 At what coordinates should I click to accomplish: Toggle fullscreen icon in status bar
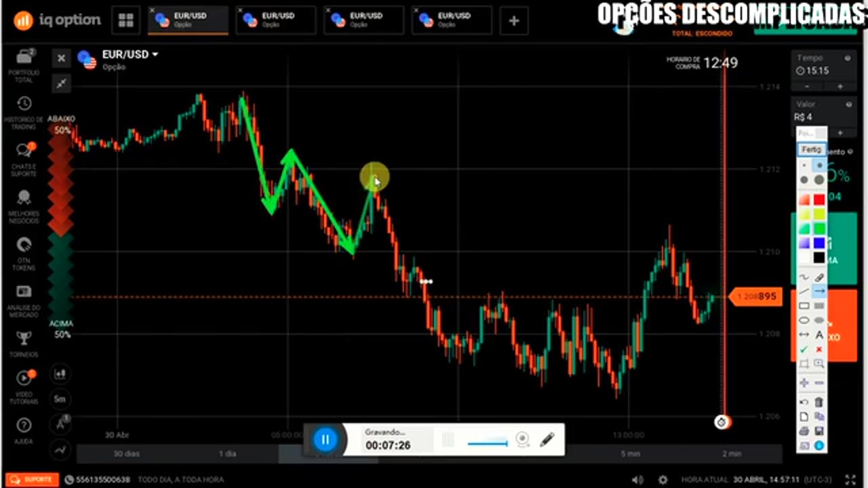tap(850, 479)
